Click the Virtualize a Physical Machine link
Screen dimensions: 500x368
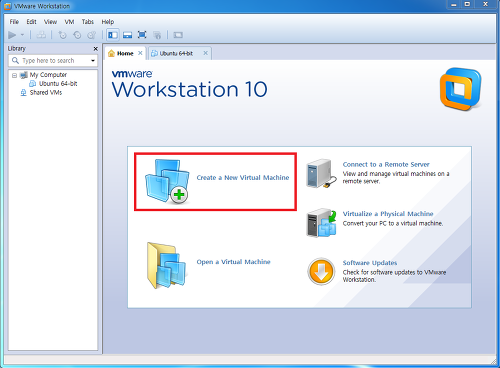tap(388, 214)
